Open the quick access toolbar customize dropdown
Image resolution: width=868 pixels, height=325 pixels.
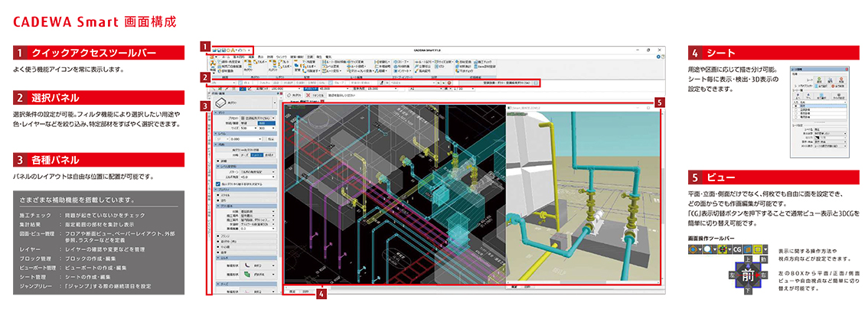(x=249, y=50)
